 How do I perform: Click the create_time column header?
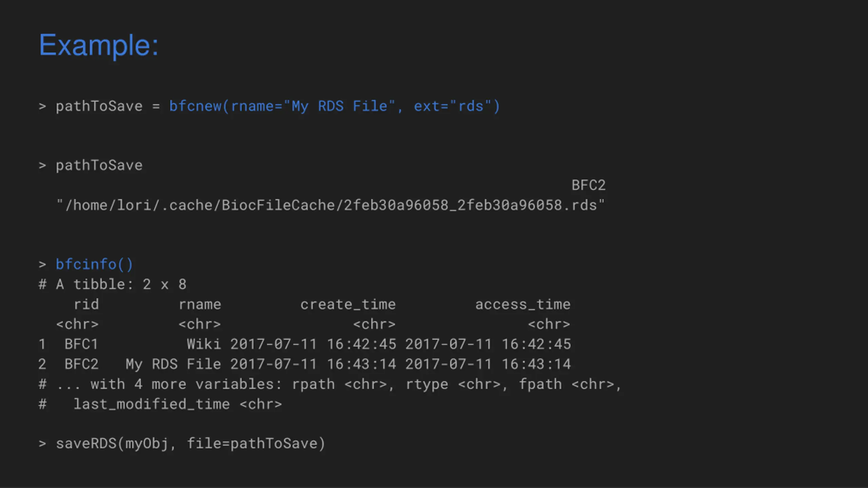[348, 304]
